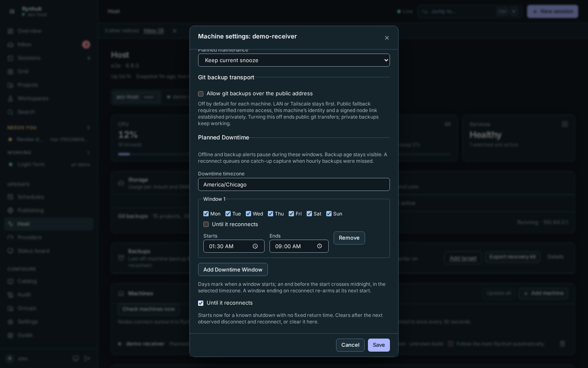Cancel the machine settings changes
This screenshot has width=588, height=368.
coord(350,345)
